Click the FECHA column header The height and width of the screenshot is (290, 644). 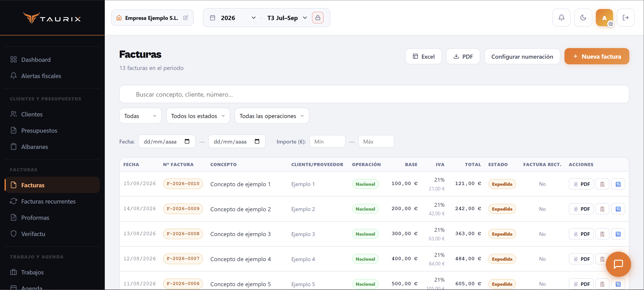(131, 164)
